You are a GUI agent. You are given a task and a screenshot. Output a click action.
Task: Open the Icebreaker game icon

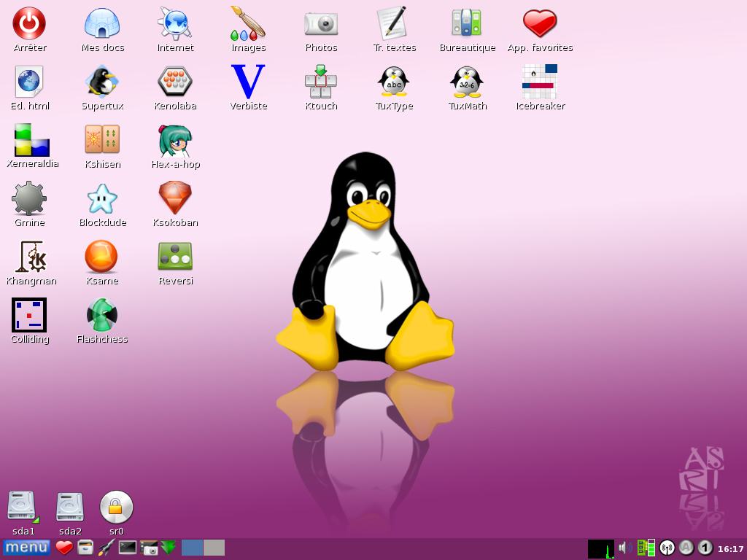[540, 82]
